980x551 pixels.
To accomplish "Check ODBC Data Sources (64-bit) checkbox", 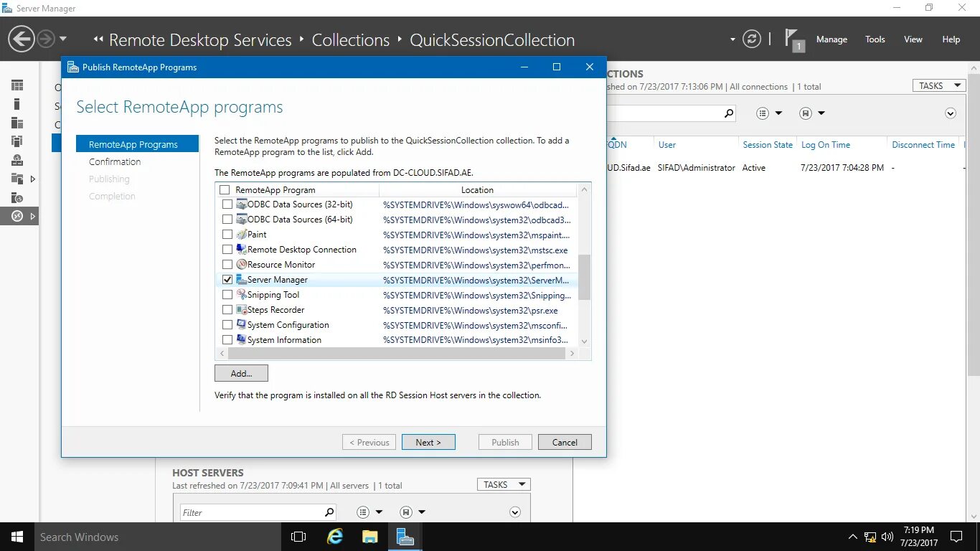I will click(227, 220).
